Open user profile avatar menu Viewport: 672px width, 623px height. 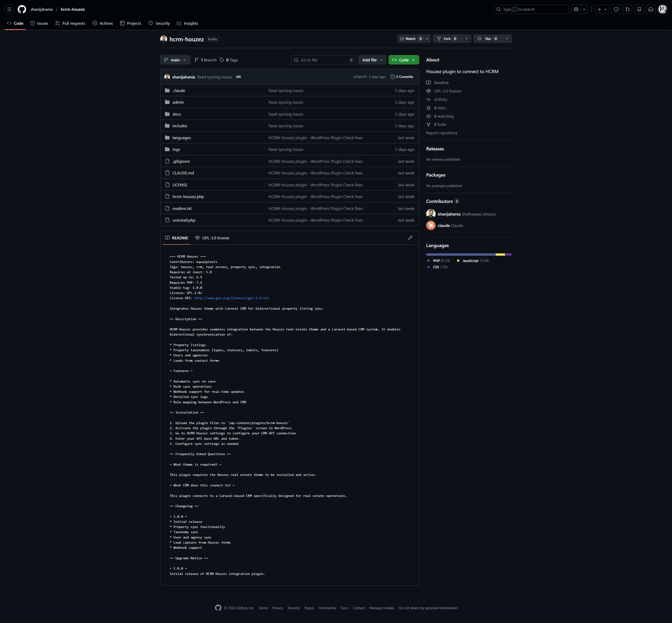pos(663,9)
